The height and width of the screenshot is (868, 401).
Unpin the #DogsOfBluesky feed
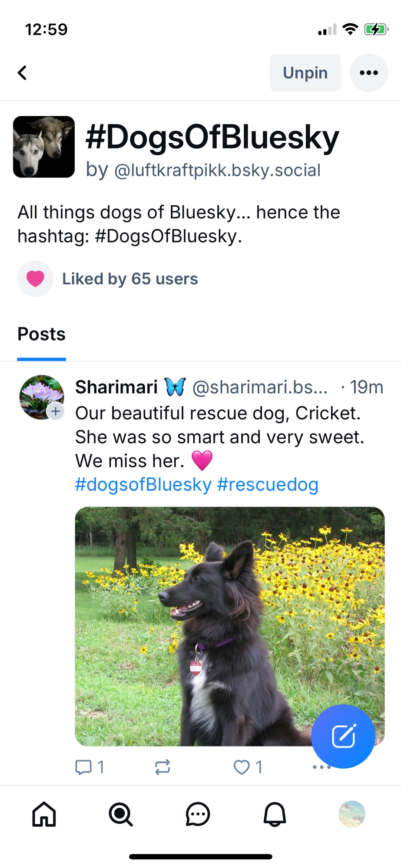pos(305,73)
